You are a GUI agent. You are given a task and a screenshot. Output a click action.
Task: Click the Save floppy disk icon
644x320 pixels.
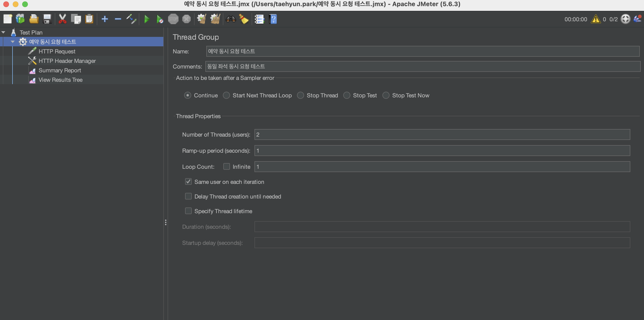47,19
